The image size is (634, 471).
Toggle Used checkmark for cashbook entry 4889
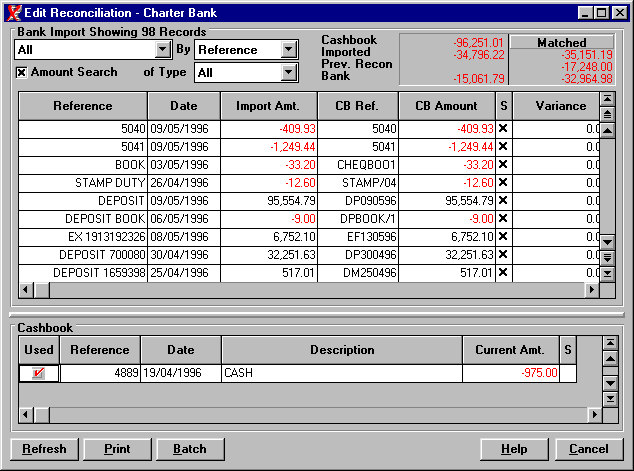click(39, 373)
